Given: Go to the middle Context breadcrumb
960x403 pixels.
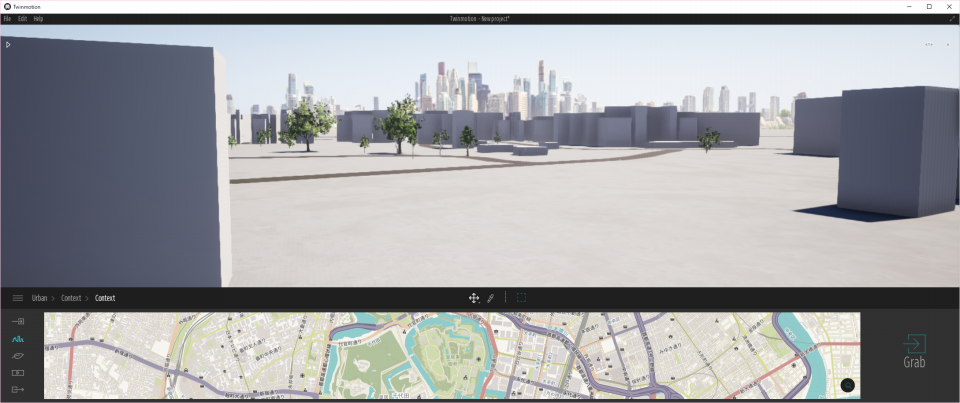Looking at the screenshot, I should click(x=71, y=298).
